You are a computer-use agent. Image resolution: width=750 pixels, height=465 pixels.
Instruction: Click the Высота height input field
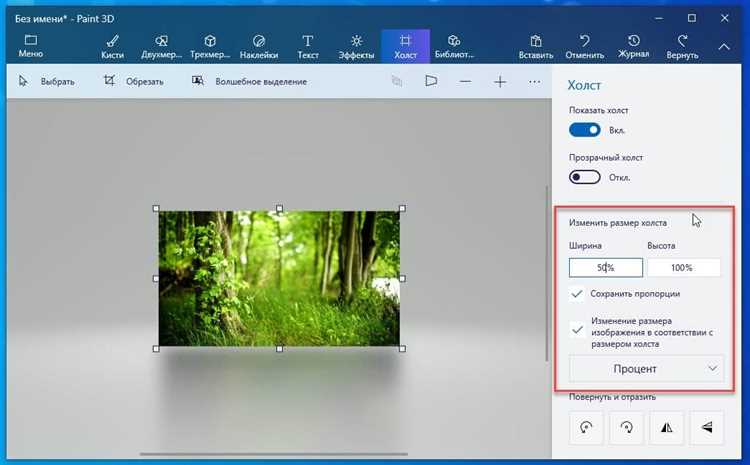tap(684, 267)
